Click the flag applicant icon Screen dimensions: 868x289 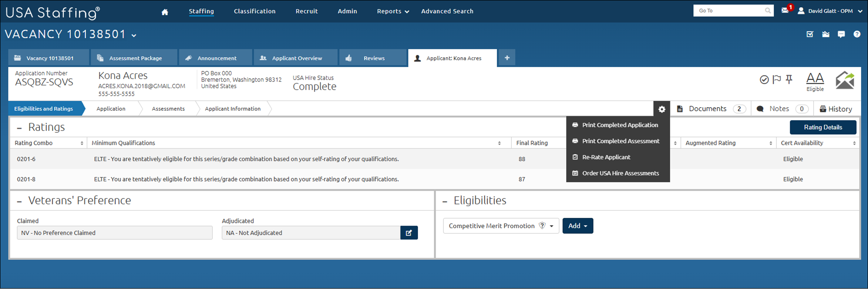click(x=776, y=80)
